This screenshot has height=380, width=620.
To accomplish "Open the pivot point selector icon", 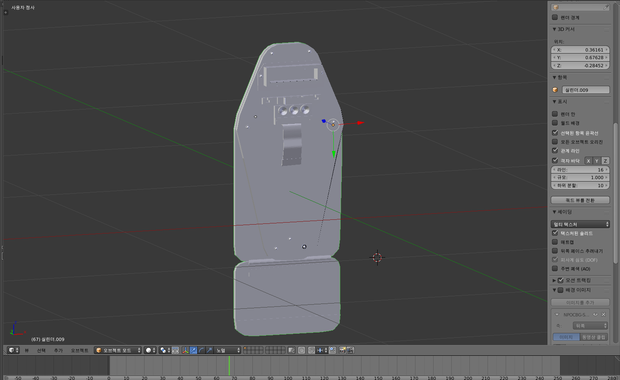I will pos(163,350).
